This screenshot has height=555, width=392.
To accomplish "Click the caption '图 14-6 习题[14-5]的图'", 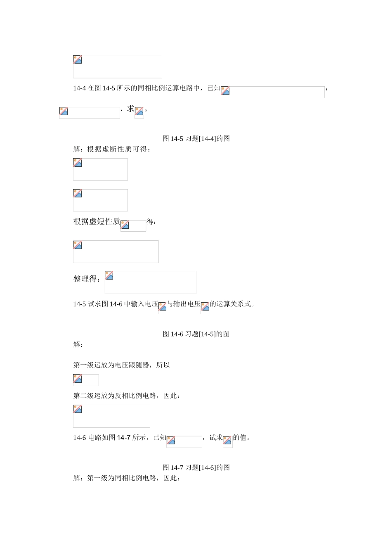I will [x=196, y=334].
